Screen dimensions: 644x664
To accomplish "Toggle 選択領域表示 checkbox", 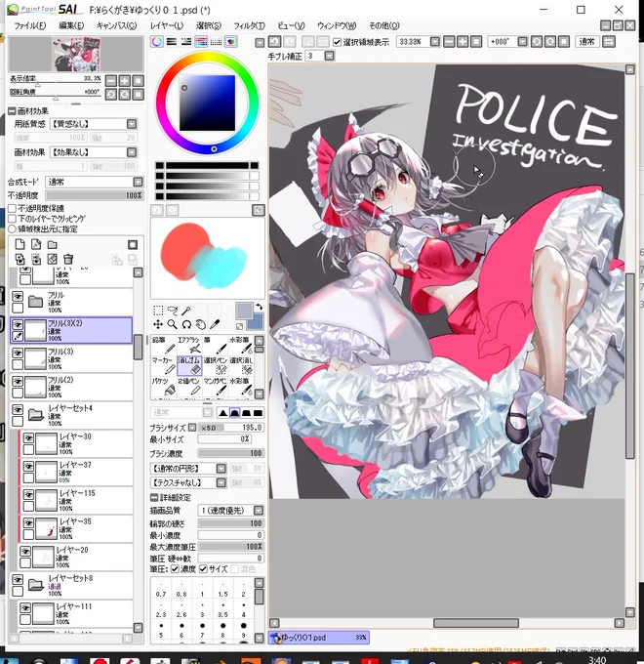I will pos(337,42).
